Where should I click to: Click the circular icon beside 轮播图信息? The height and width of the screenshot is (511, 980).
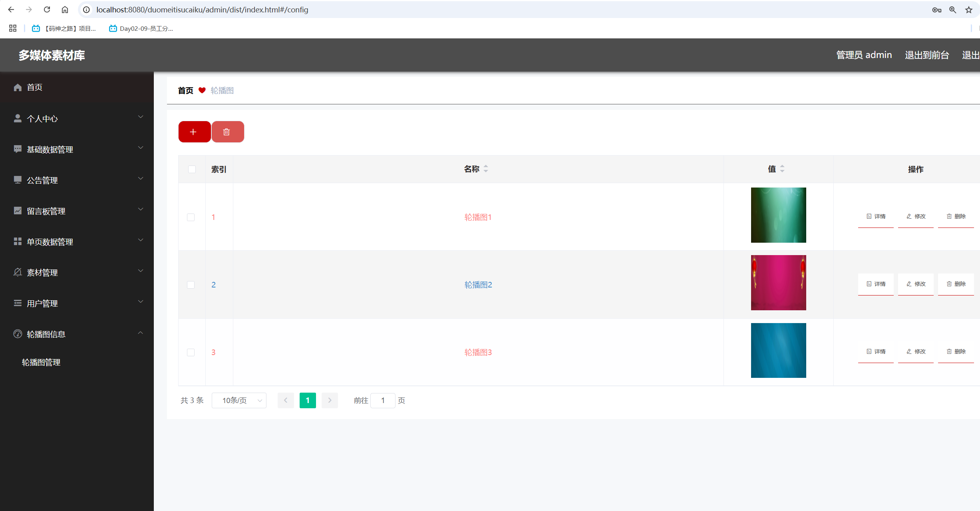[18, 334]
